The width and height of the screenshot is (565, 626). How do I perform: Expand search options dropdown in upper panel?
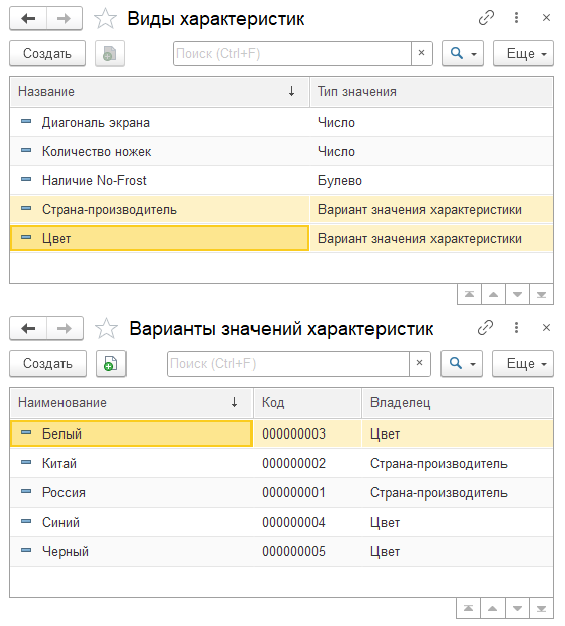(x=463, y=53)
